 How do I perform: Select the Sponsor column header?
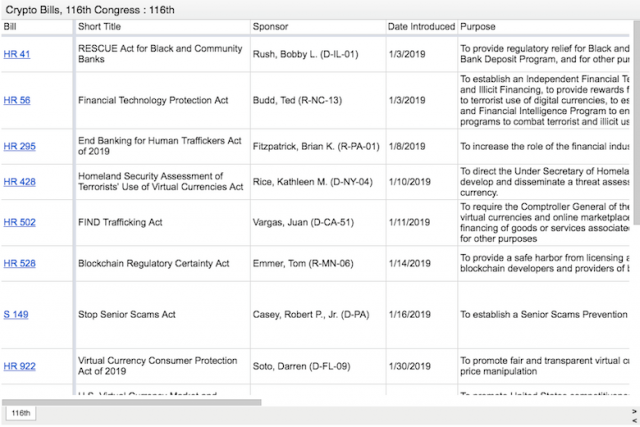coord(318,27)
